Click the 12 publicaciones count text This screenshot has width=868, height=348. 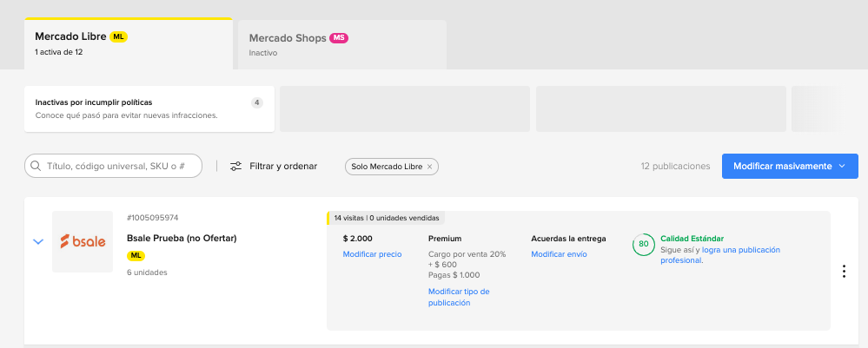pos(675,166)
